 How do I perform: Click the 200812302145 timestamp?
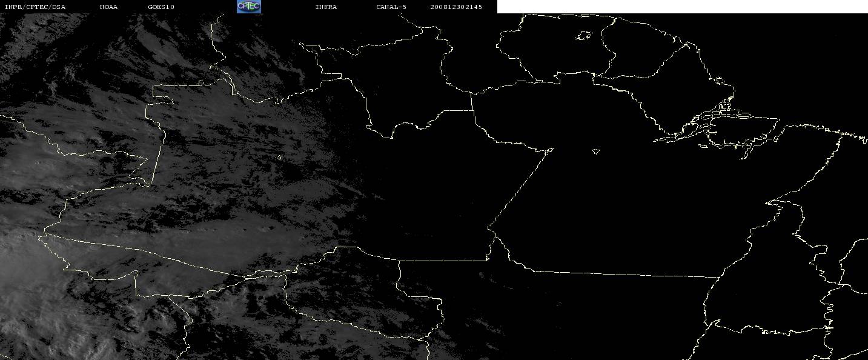pos(457,7)
